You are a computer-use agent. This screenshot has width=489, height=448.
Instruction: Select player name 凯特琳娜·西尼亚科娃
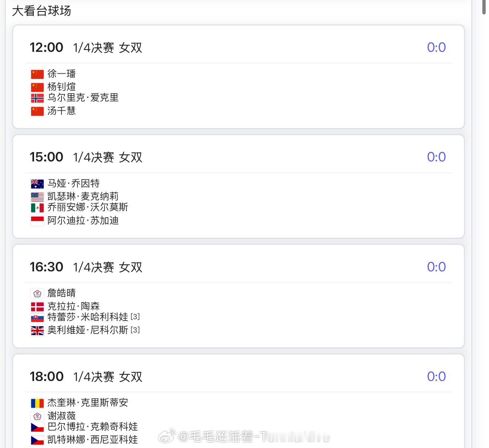pos(93,440)
